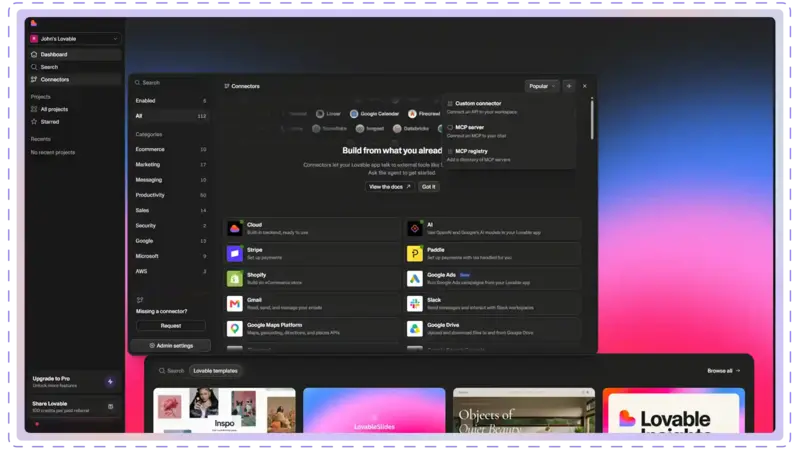Choose MCP server from the menu
This screenshot has width=800, height=450.
(x=509, y=131)
